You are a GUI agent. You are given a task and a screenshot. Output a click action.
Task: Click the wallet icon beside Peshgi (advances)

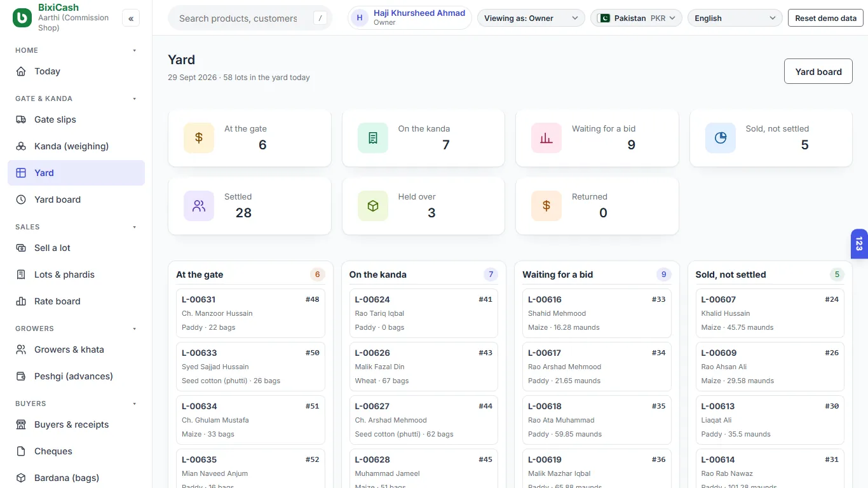tap(21, 376)
